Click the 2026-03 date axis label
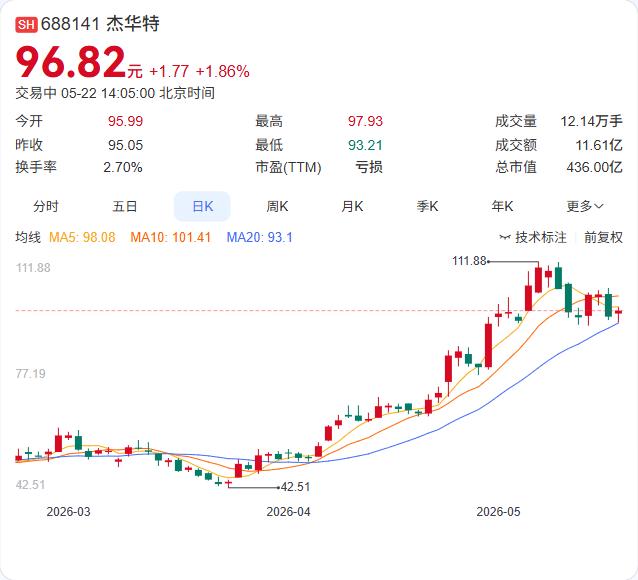The image size is (638, 580). point(68,512)
